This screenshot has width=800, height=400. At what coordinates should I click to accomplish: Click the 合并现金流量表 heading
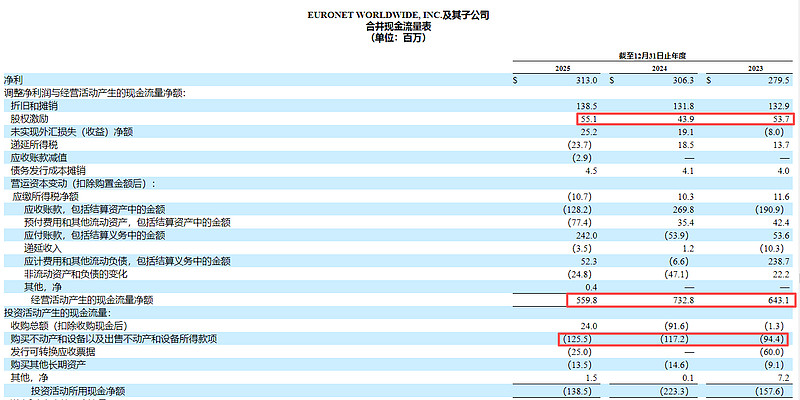point(398,27)
